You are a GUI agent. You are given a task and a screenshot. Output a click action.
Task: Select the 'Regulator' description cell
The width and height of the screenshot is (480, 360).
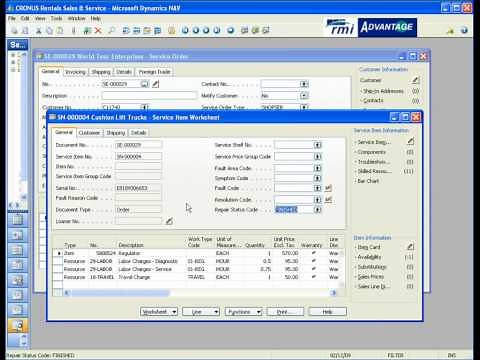(151, 253)
